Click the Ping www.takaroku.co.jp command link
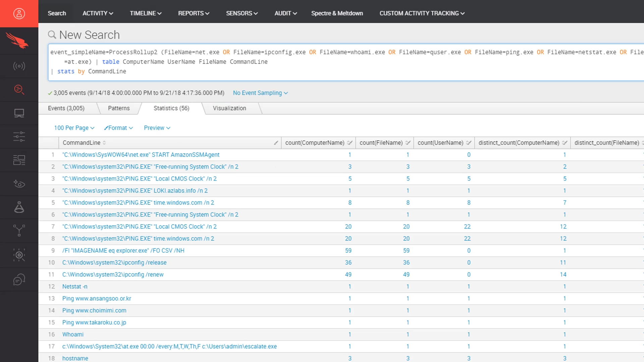 click(94, 322)
